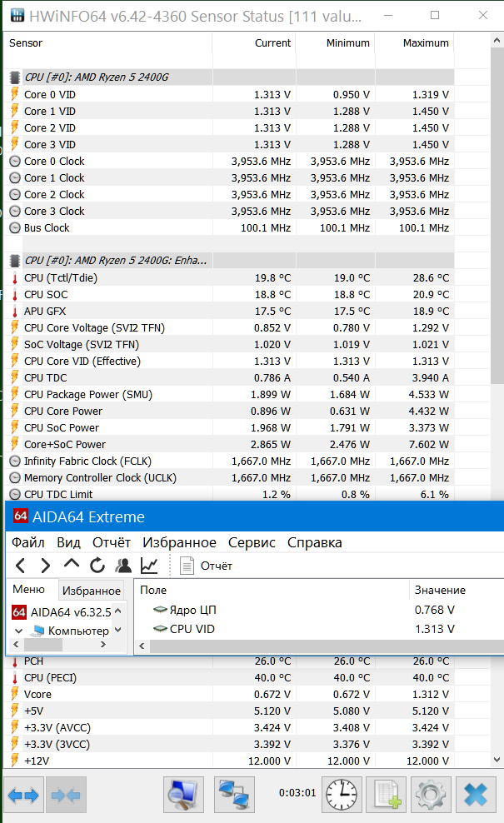Click HWiNFO expand columns arrows button
This screenshot has height=823, width=504.
click(22, 796)
